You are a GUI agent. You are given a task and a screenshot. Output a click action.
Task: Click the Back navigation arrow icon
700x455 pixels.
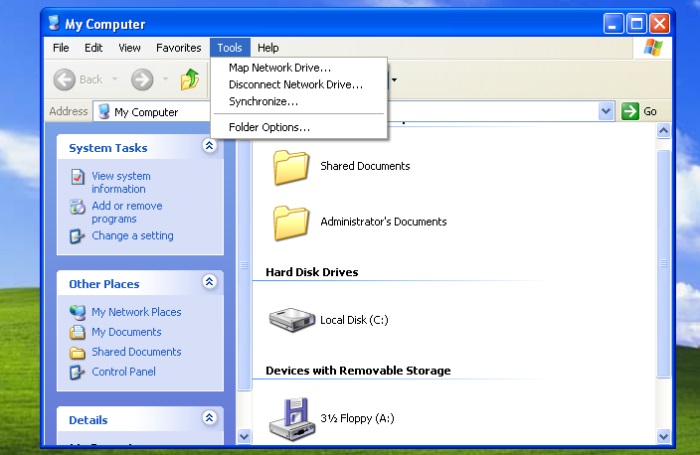[65, 80]
